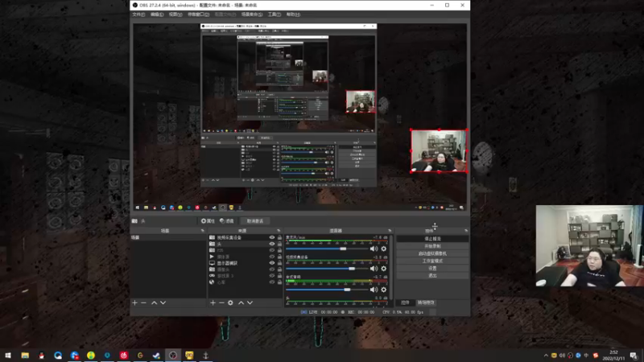Toggle the lock on the highlighted 头 source row
This screenshot has width=644, height=362.
(x=279, y=244)
